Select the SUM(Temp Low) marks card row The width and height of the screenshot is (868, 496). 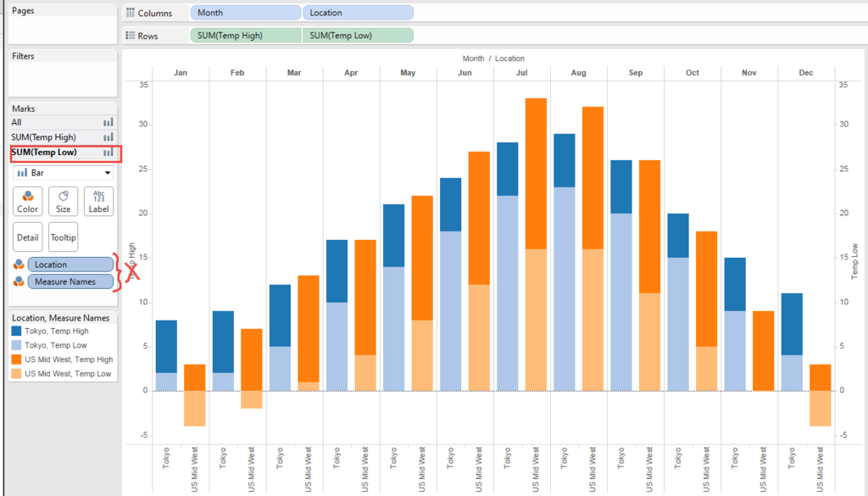coord(63,153)
